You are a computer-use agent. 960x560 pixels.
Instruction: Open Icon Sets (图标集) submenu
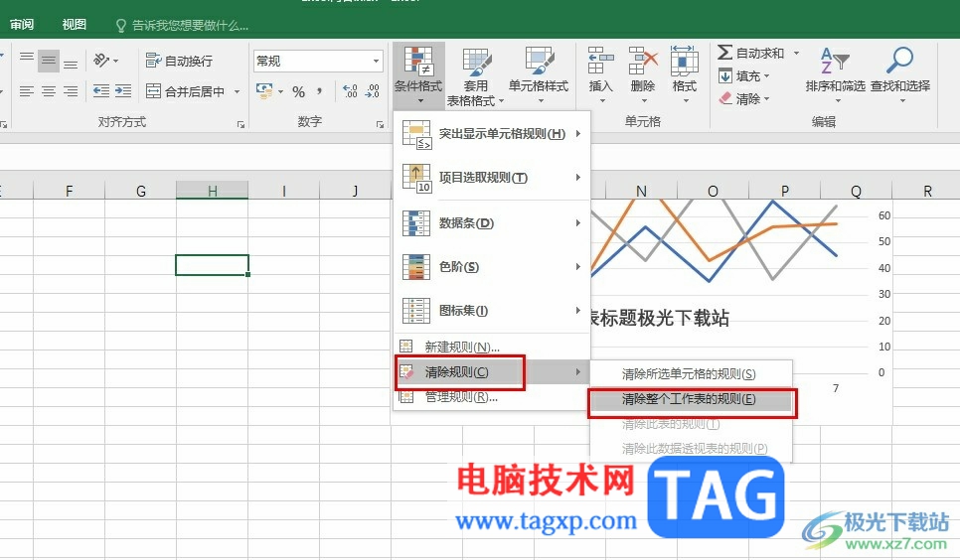[492, 311]
